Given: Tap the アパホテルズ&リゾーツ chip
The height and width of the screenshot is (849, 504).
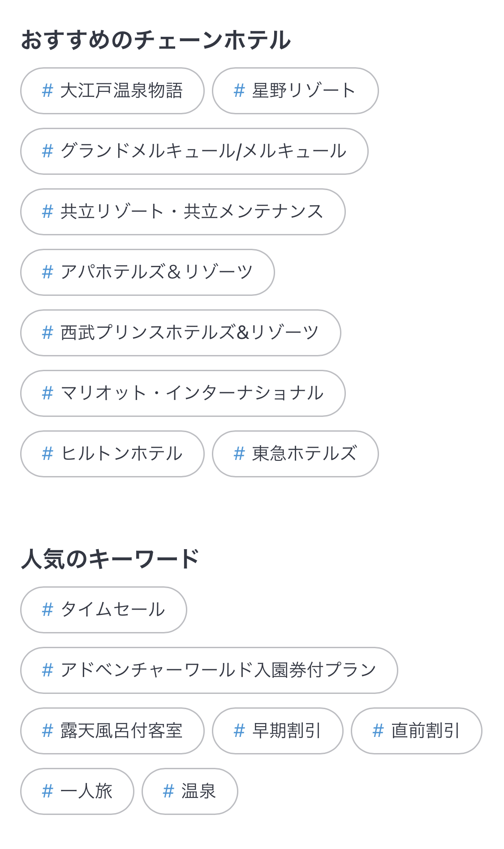Looking at the screenshot, I should 147,273.
